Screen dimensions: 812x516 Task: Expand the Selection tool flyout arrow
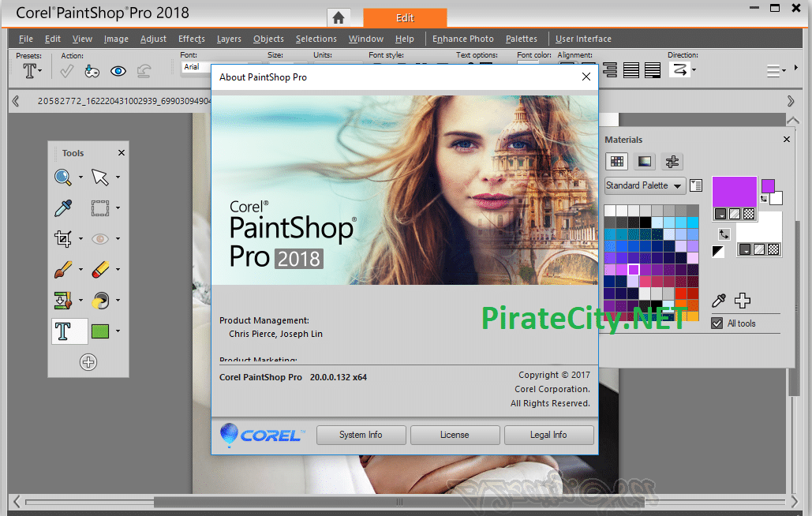(x=118, y=208)
